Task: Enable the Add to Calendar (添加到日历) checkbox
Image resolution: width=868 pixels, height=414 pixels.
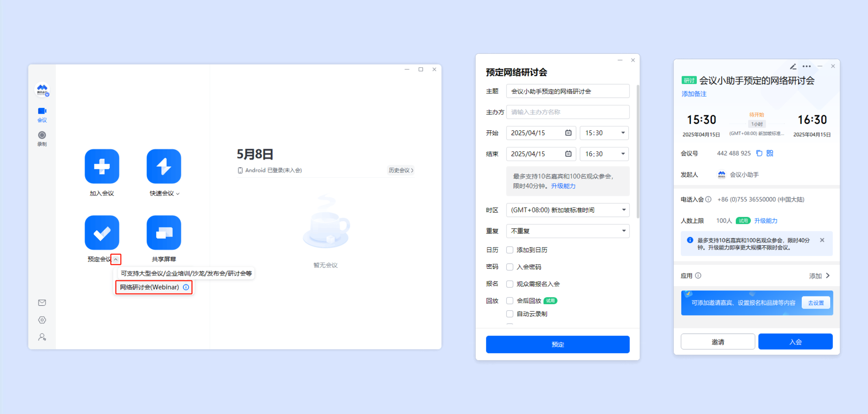Action: pyautogui.click(x=510, y=250)
